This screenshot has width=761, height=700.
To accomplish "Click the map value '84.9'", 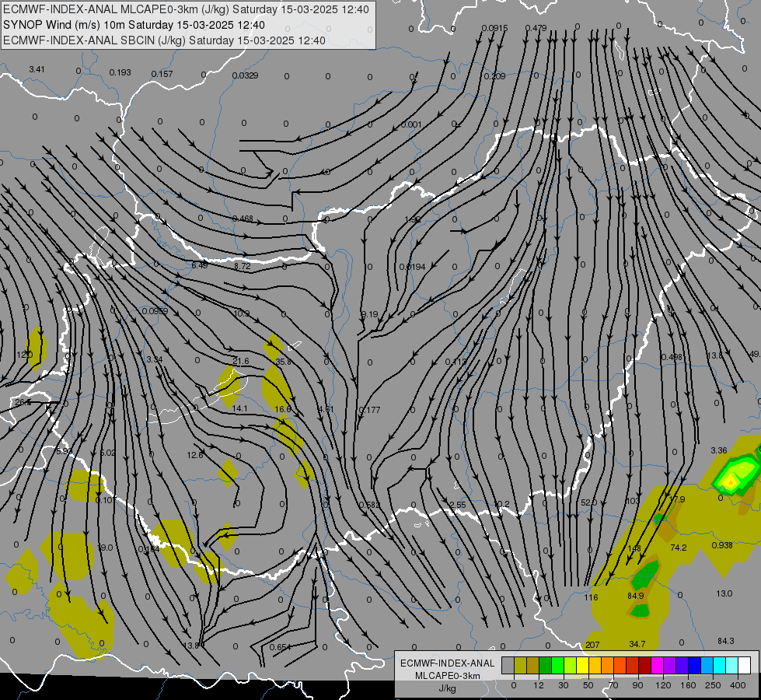I will (x=636, y=596).
